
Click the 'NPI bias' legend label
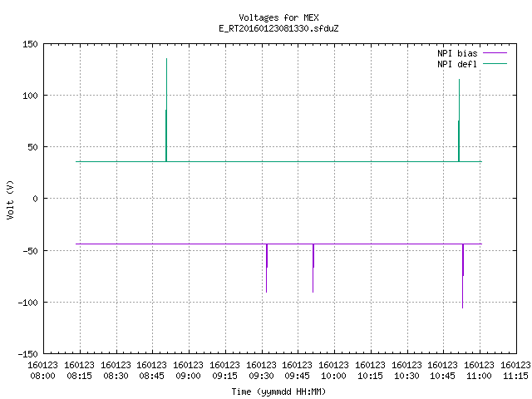coord(457,53)
